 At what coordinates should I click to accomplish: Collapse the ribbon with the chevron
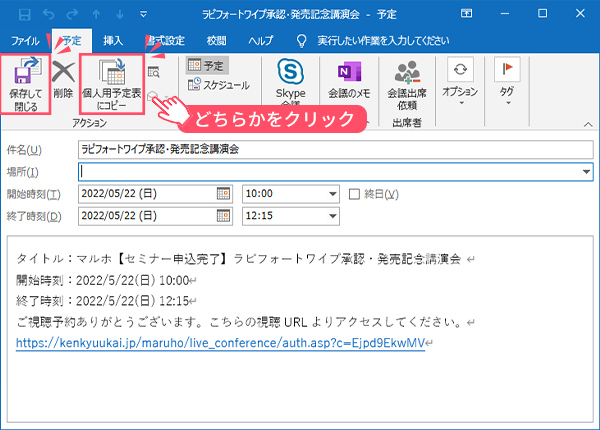pos(588,124)
